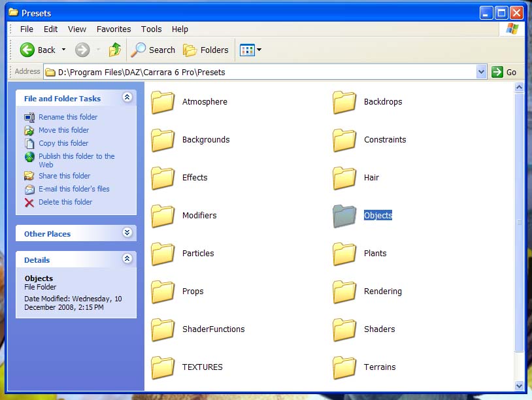Screen dimensions: 532x400
Task: Expand the Other Places panel
Action: click(127, 233)
